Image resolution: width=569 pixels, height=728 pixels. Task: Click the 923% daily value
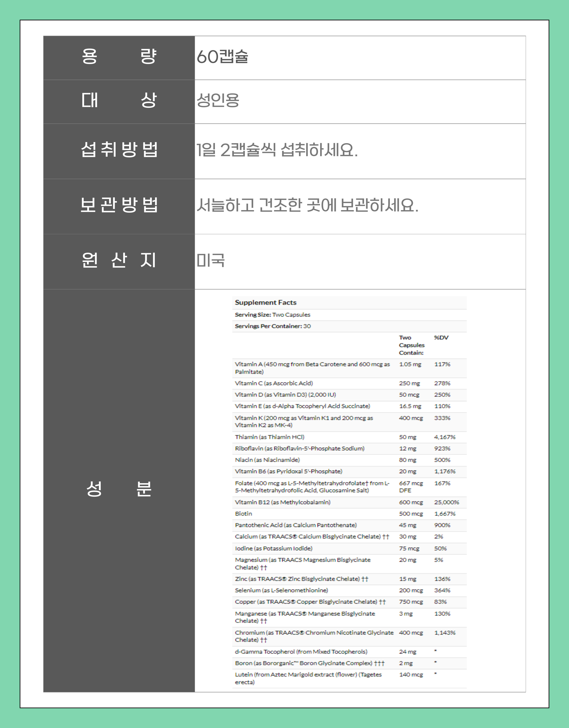[x=442, y=448]
